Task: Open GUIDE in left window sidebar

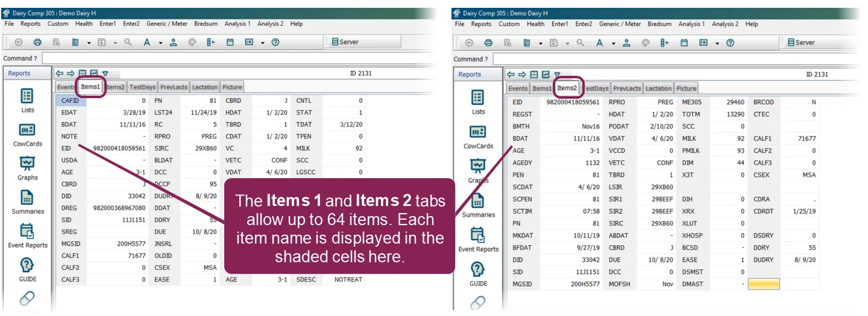Action: [28, 270]
